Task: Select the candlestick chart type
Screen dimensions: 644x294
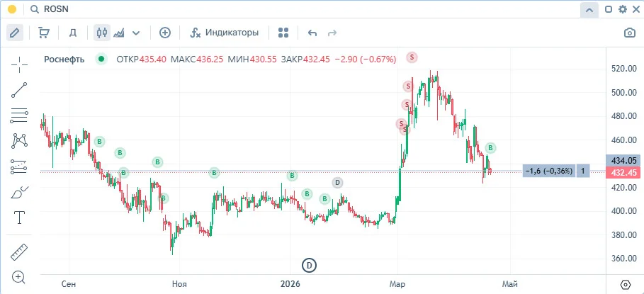Action: [x=102, y=33]
